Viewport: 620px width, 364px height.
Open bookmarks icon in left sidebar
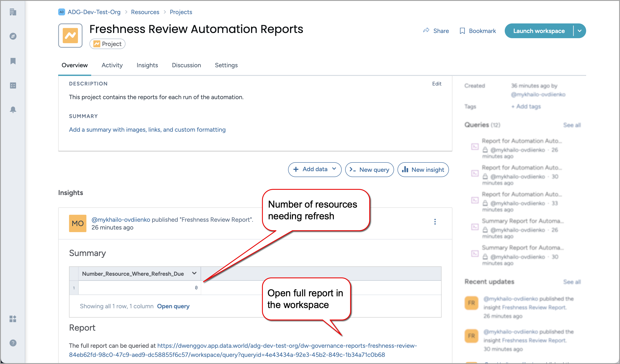pyautogui.click(x=13, y=61)
